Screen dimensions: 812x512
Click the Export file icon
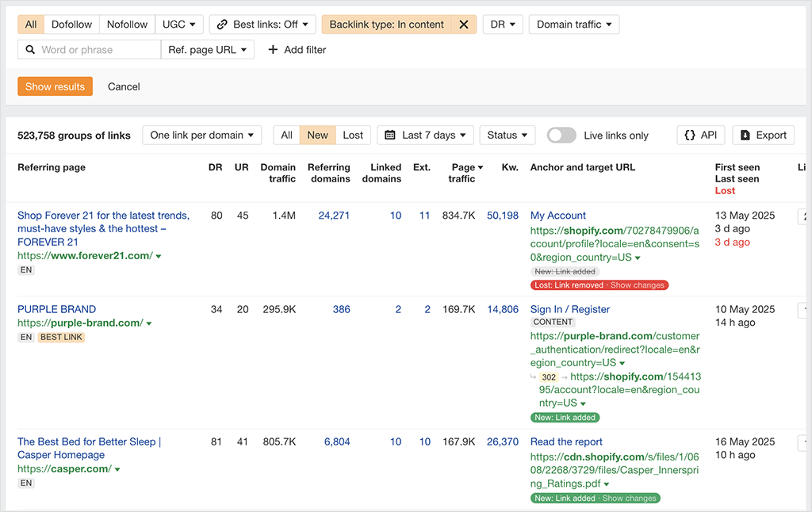pyautogui.click(x=745, y=135)
